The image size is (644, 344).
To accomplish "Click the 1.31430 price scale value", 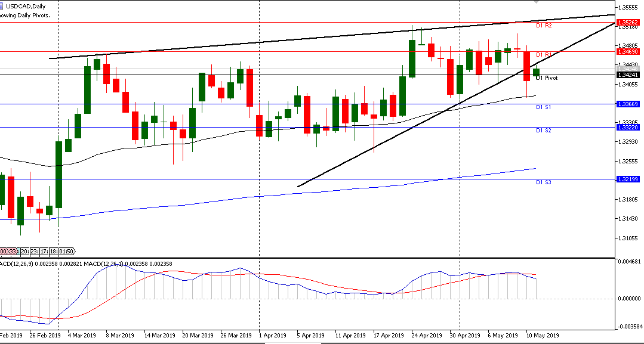I will (x=628, y=219).
